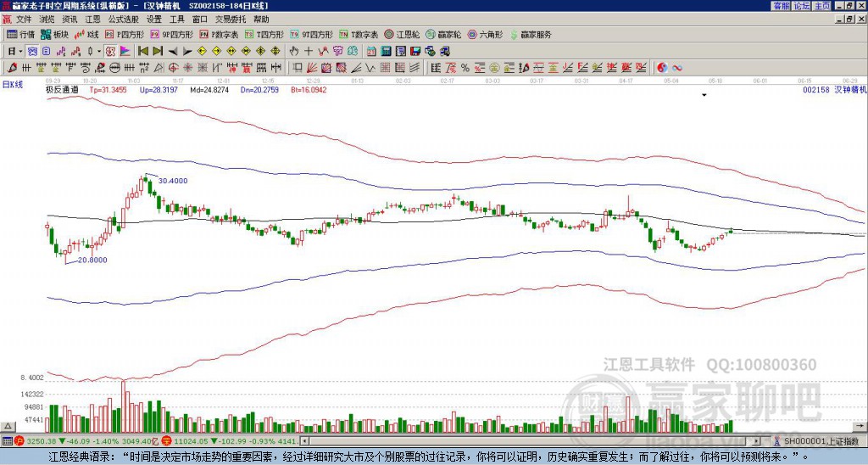Toggle the highlighted chart view button beside 日
The width and height of the screenshot is (868, 465).
32,51
